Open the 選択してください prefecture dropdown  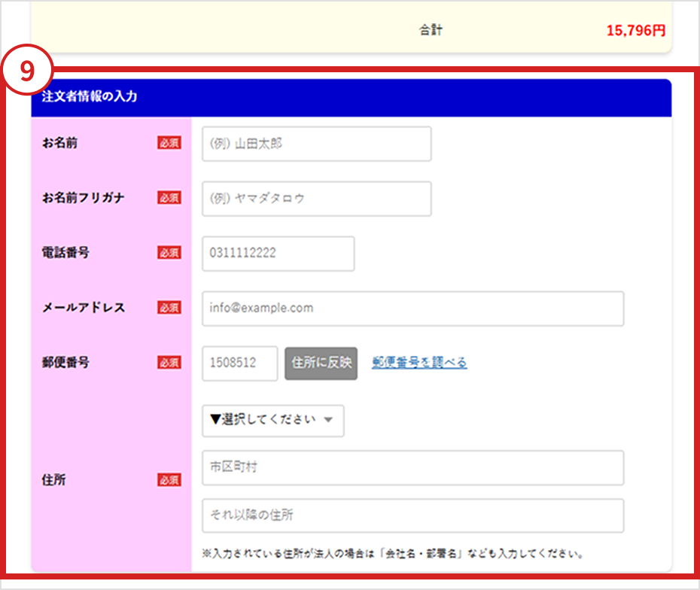click(272, 421)
